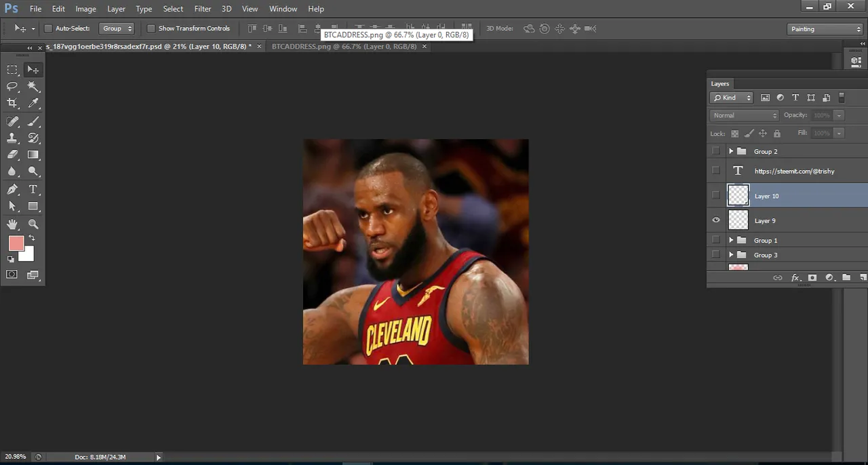
Task: Create a new group folder
Action: point(846,278)
